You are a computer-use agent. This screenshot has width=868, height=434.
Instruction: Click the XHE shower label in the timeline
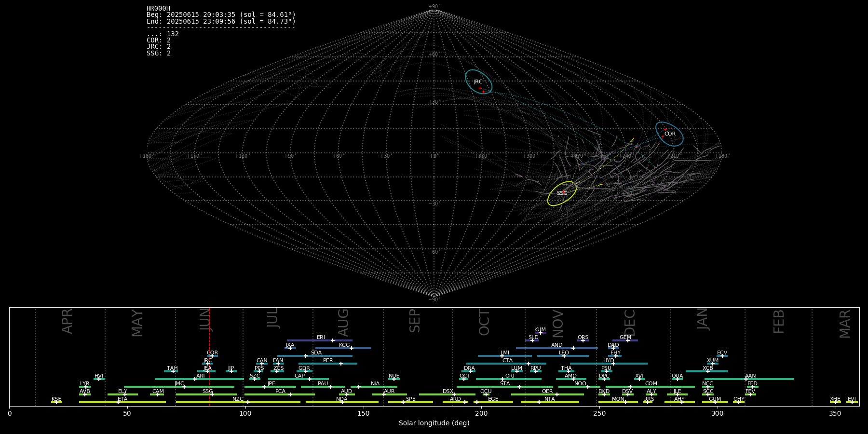click(835, 399)
